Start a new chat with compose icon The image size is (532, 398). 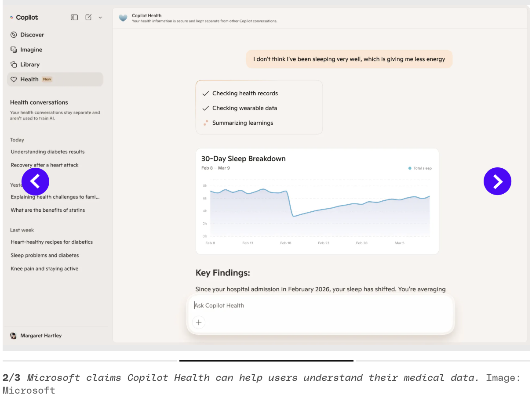point(88,18)
